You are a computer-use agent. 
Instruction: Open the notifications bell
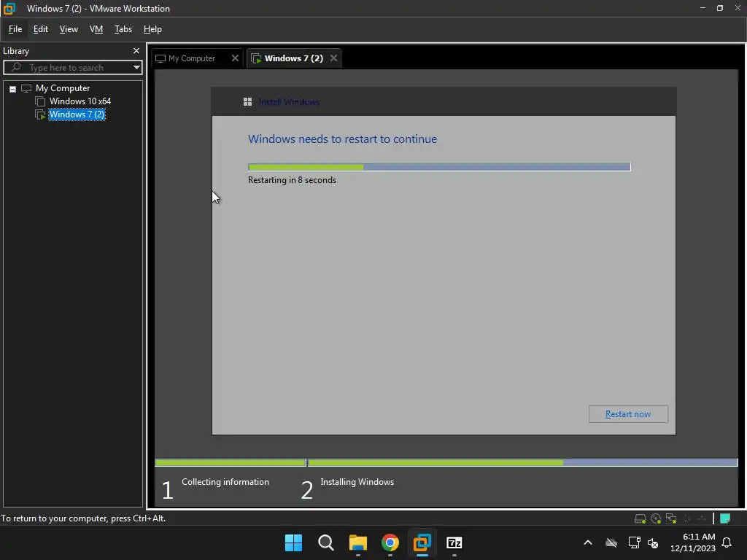(727, 542)
